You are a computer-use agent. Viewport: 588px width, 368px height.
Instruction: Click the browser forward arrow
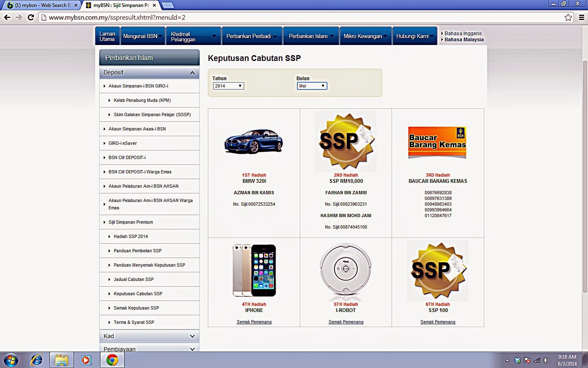tap(19, 17)
